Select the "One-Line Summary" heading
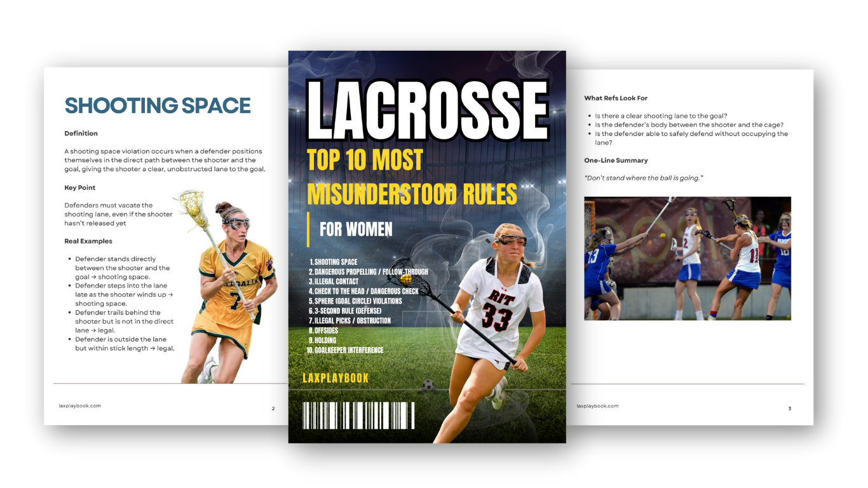868x488 pixels. pyautogui.click(x=616, y=160)
